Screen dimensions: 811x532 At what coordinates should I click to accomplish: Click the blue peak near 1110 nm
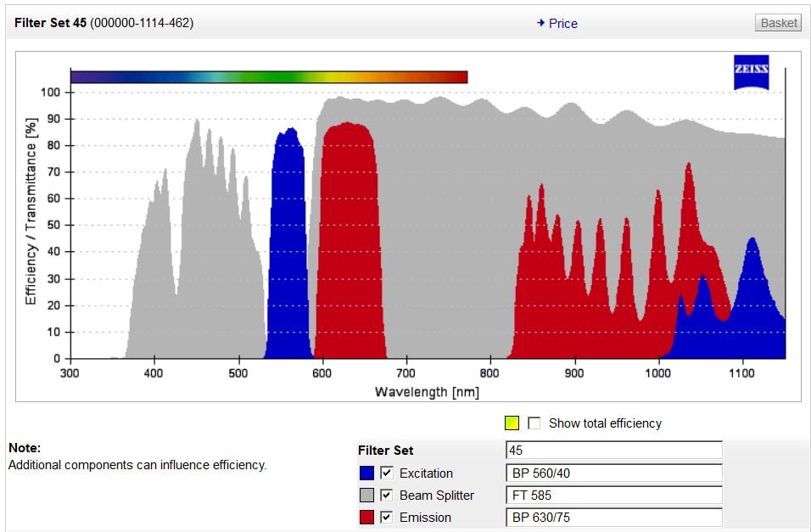752,297
